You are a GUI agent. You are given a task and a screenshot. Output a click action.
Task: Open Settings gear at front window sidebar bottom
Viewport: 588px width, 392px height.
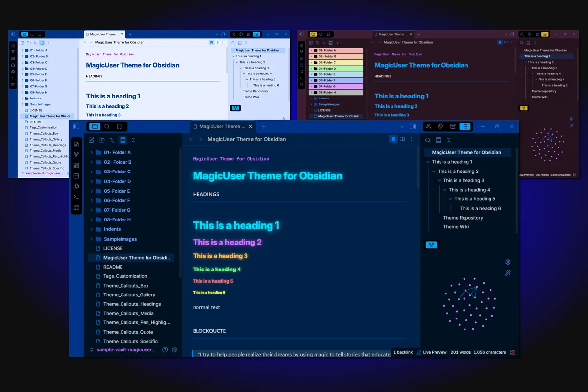(175, 350)
